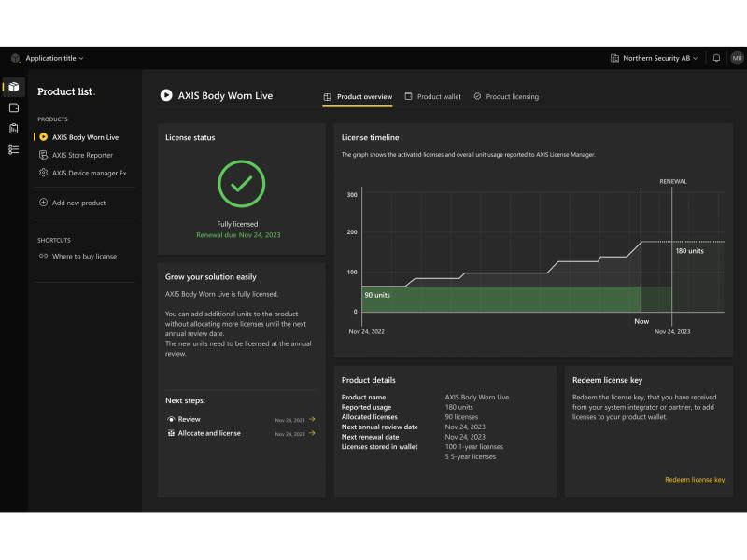This screenshot has width=747, height=560.
Task: Click the Product overview tab icon
Action: point(328,97)
